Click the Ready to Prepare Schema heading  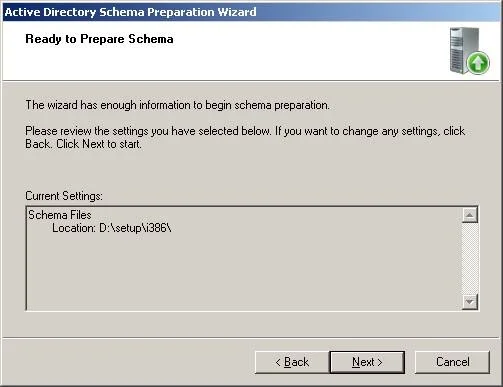click(x=99, y=39)
